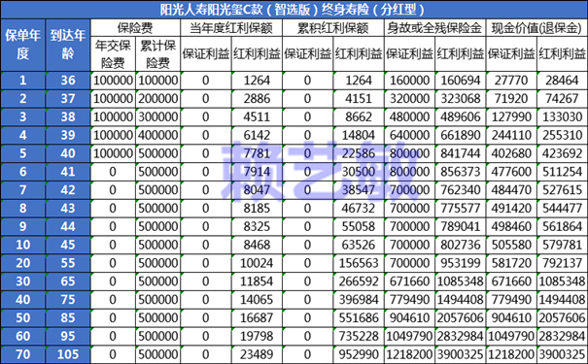Select cash value cell 484470
Screen dimensions: 588x364
(511, 190)
